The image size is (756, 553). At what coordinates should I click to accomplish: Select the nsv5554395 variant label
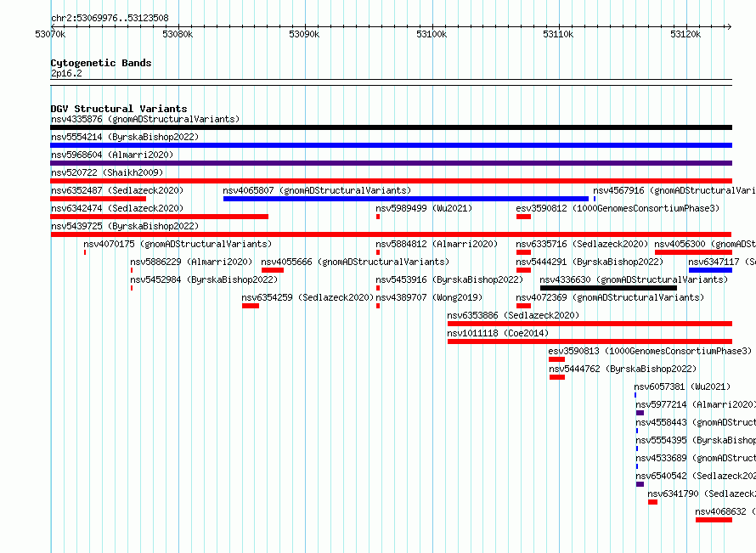tap(696, 440)
